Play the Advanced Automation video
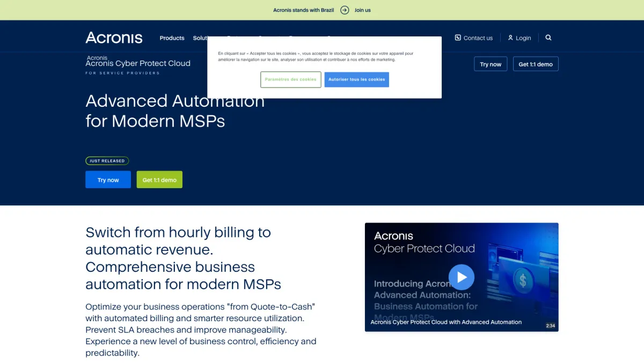644x363 pixels. [462, 277]
